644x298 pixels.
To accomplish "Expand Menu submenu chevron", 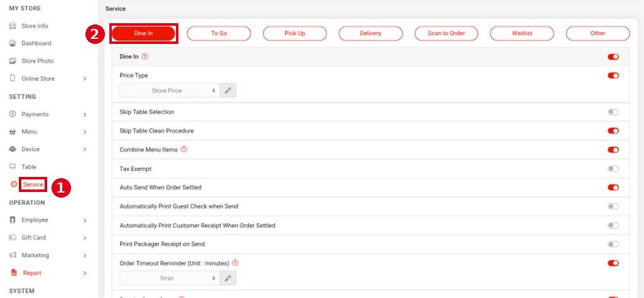I will (x=85, y=132).
